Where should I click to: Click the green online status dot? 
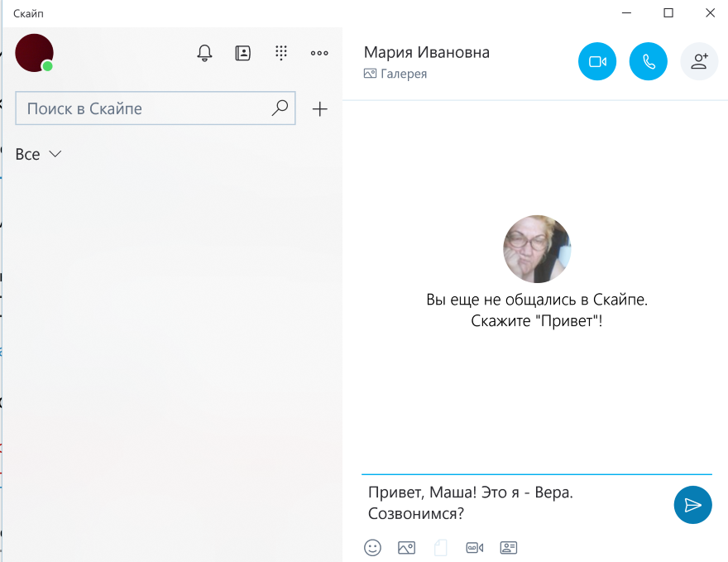pyautogui.click(x=47, y=66)
